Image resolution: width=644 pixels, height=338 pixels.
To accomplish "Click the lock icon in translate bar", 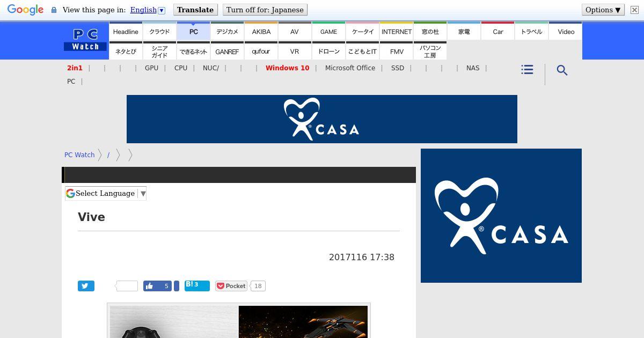I will 54,10.
